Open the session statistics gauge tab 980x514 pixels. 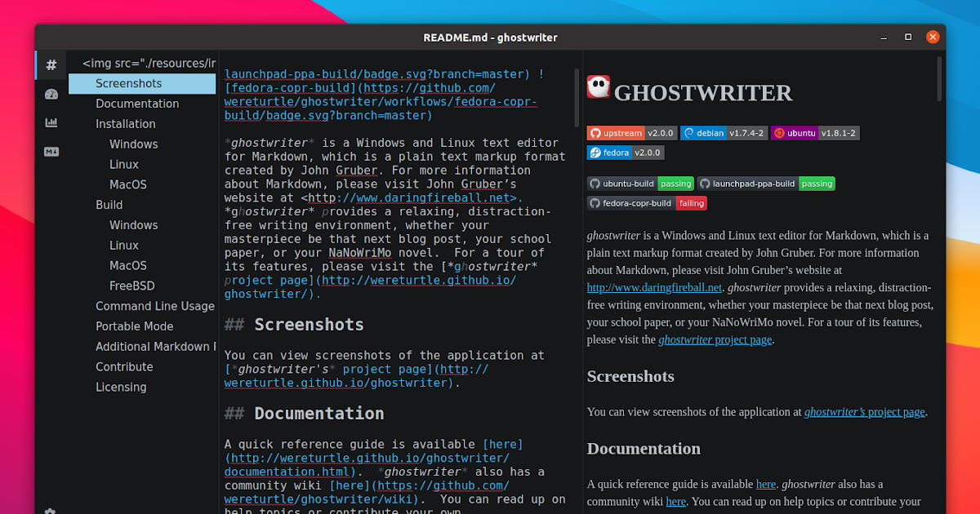pyautogui.click(x=51, y=94)
